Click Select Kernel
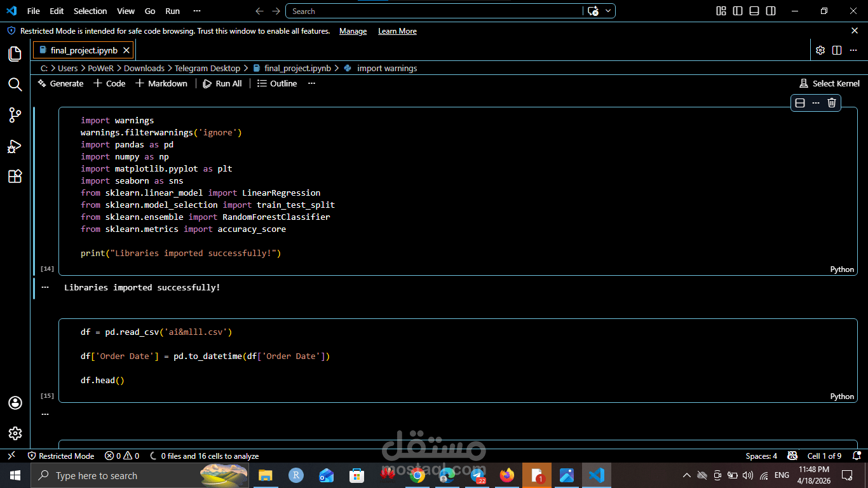Image resolution: width=868 pixels, height=488 pixels. pos(829,83)
